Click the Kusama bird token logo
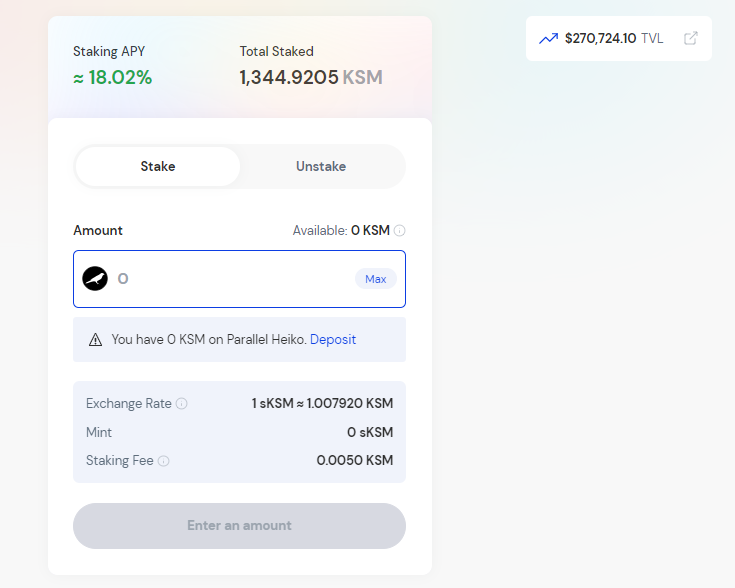The width and height of the screenshot is (735, 588). click(95, 279)
